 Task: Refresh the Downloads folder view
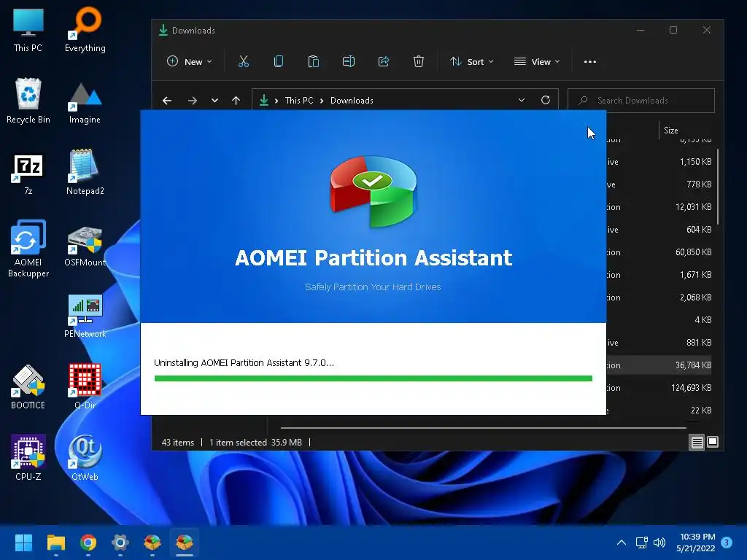[546, 100]
